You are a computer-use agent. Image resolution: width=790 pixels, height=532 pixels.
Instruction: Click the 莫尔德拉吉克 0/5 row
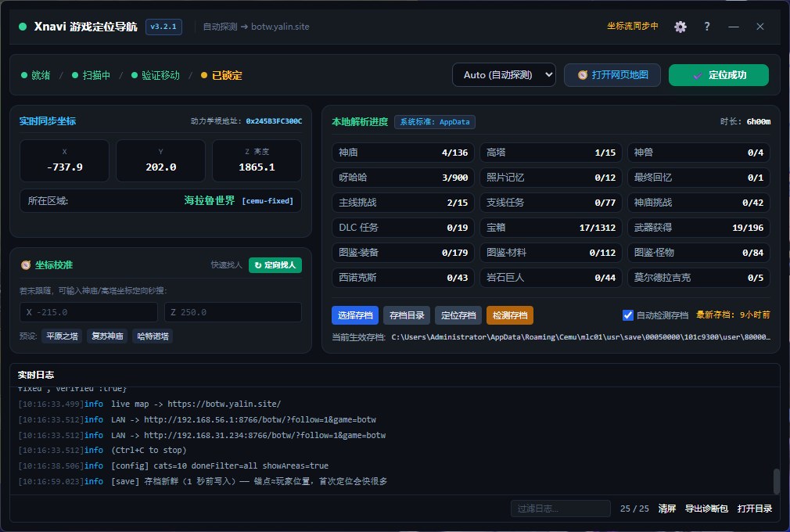698,278
